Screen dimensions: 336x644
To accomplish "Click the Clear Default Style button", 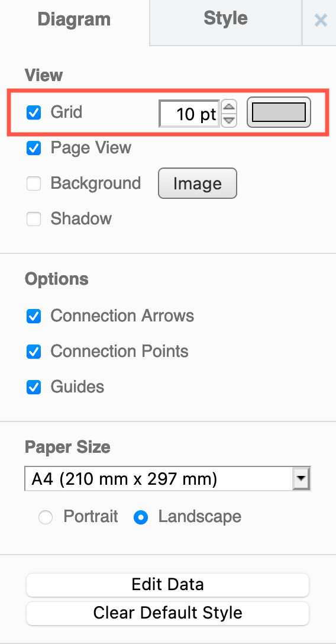I will click(167, 613).
